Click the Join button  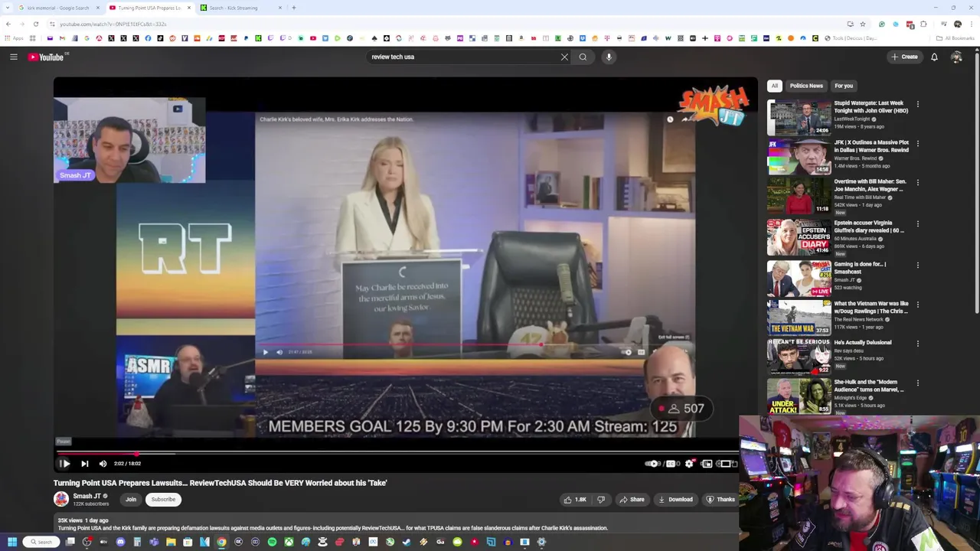tap(131, 499)
